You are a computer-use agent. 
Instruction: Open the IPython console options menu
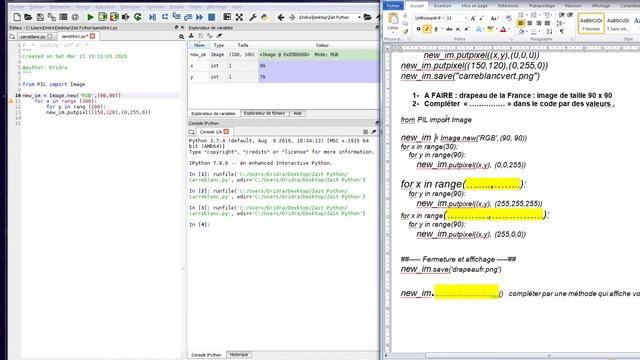coord(366,132)
